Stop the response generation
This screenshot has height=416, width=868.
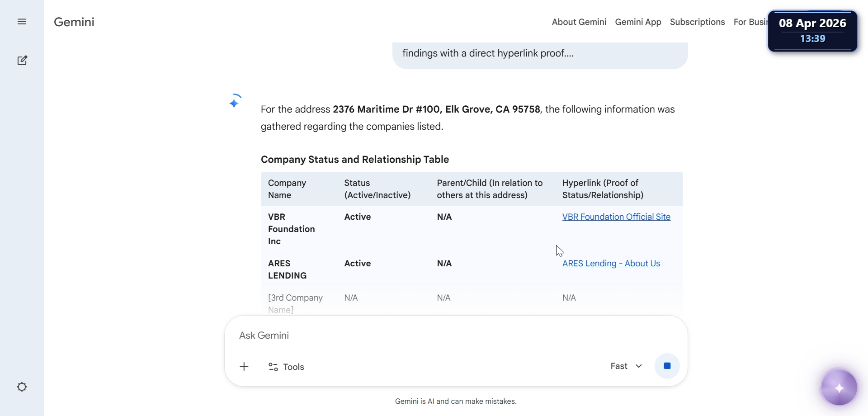coord(667,366)
